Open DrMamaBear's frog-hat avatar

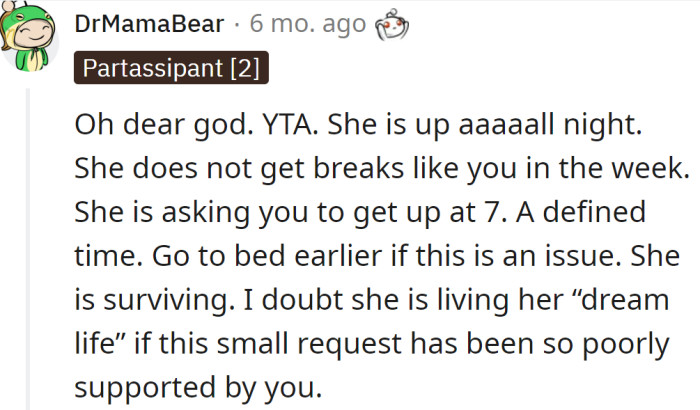(x=28, y=36)
